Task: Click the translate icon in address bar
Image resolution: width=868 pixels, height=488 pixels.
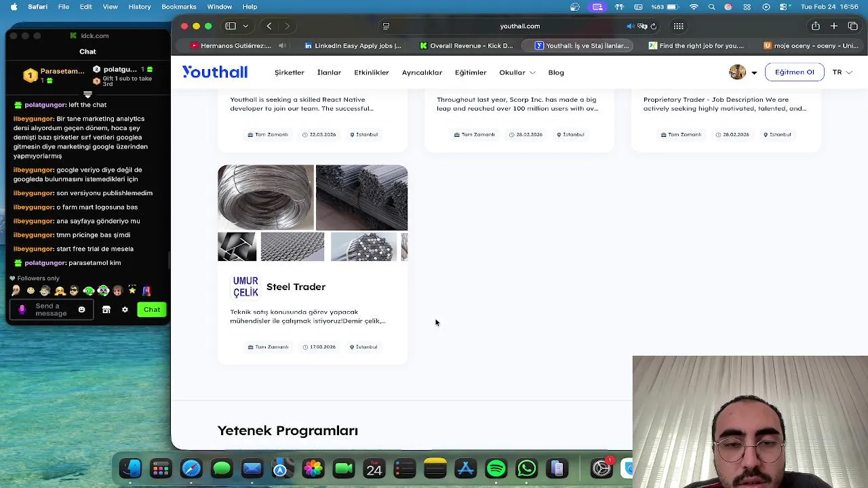Action: (642, 26)
